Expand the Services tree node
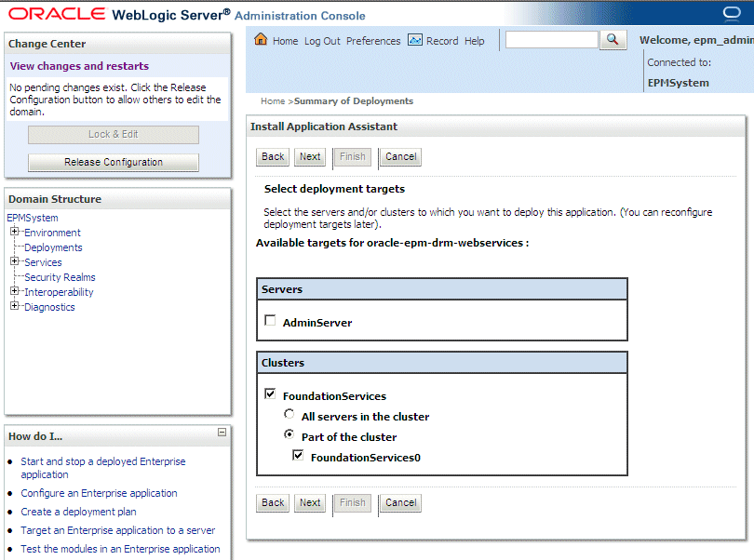 pyautogui.click(x=14, y=261)
